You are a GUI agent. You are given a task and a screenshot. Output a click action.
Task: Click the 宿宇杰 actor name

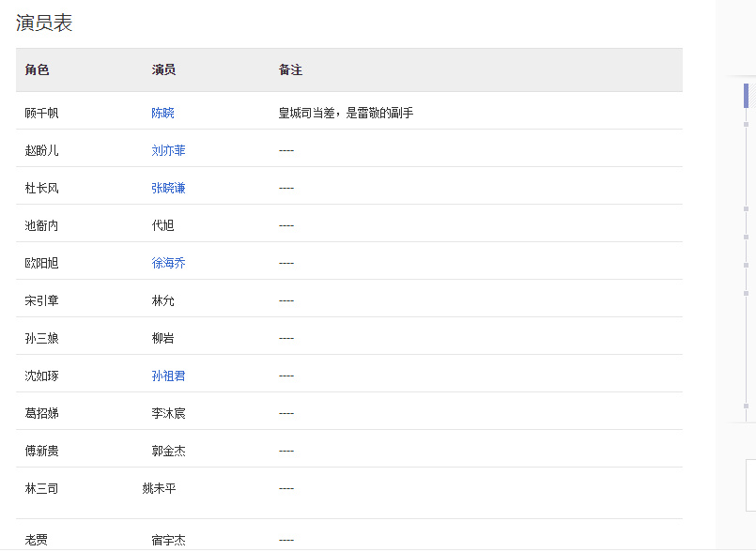click(168, 541)
